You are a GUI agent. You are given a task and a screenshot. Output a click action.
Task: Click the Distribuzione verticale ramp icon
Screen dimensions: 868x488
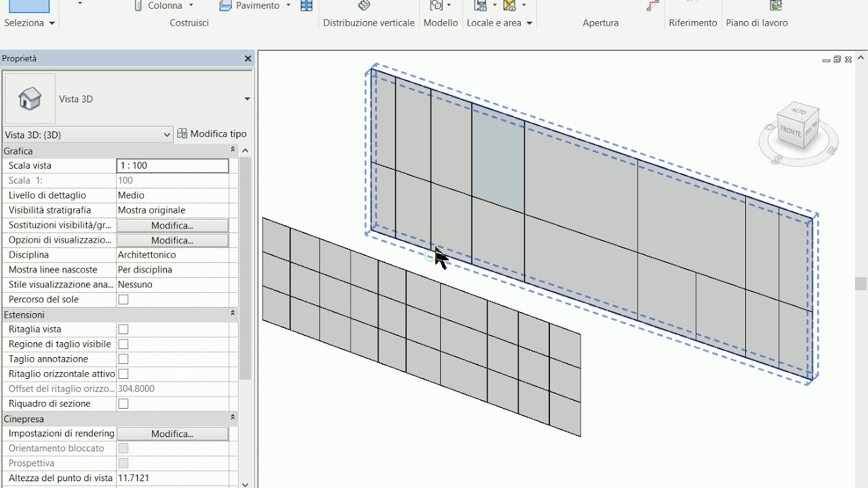364,5
